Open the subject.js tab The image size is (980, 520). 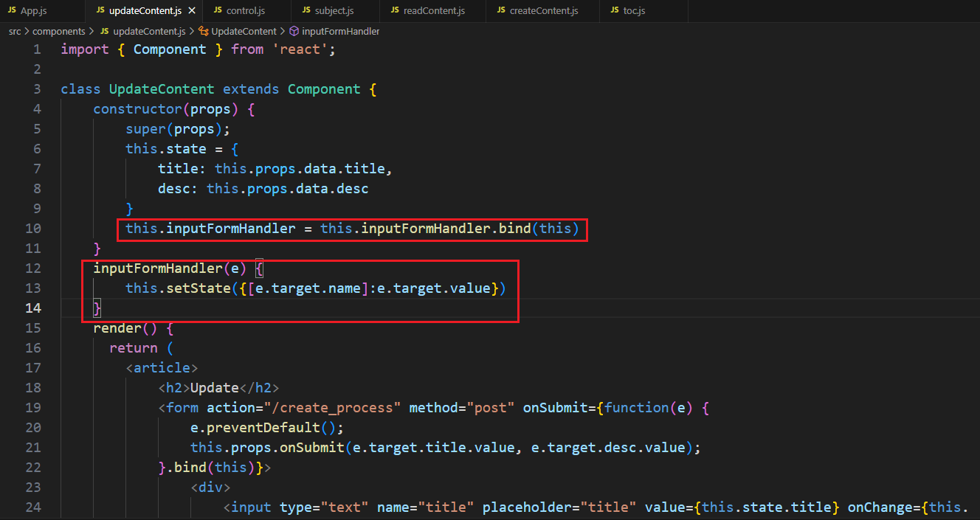click(334, 10)
